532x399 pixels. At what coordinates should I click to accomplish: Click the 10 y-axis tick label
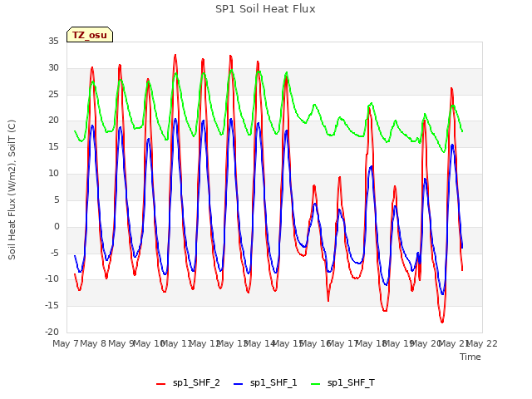coord(53,174)
